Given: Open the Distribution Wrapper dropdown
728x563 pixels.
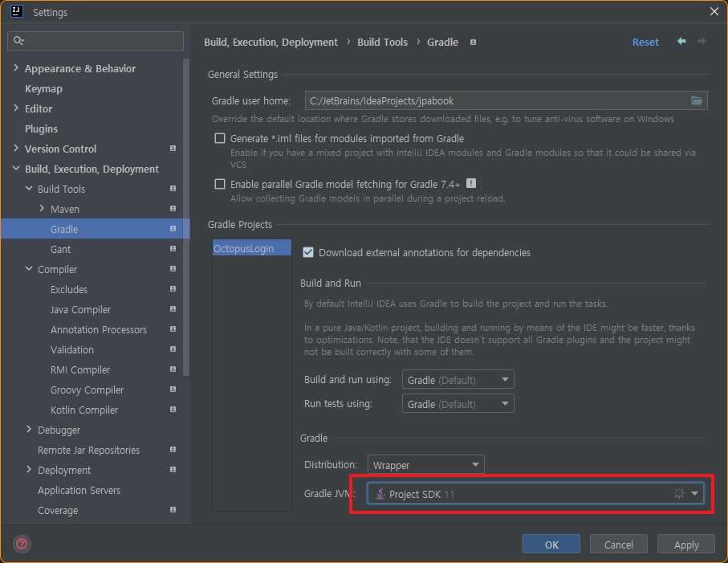Looking at the screenshot, I should [425, 464].
